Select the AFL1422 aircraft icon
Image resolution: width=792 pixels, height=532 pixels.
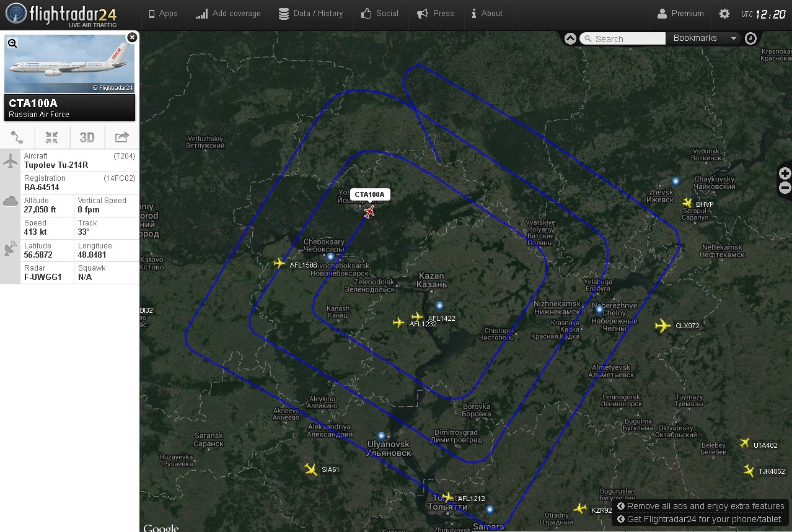pos(417,316)
